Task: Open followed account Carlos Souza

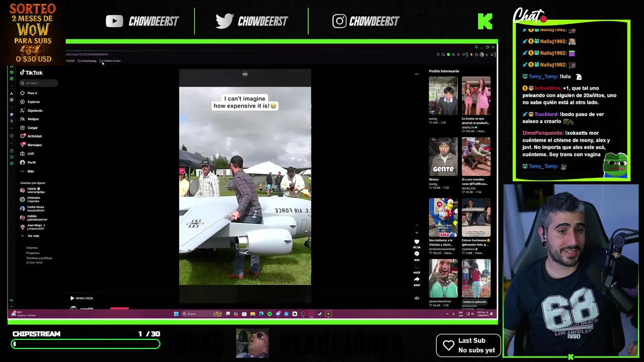Action: [x=33, y=208]
